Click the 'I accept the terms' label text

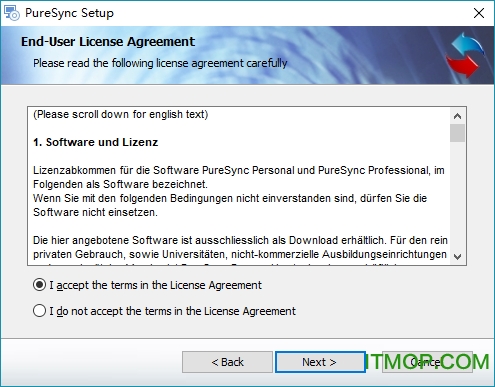(x=155, y=285)
